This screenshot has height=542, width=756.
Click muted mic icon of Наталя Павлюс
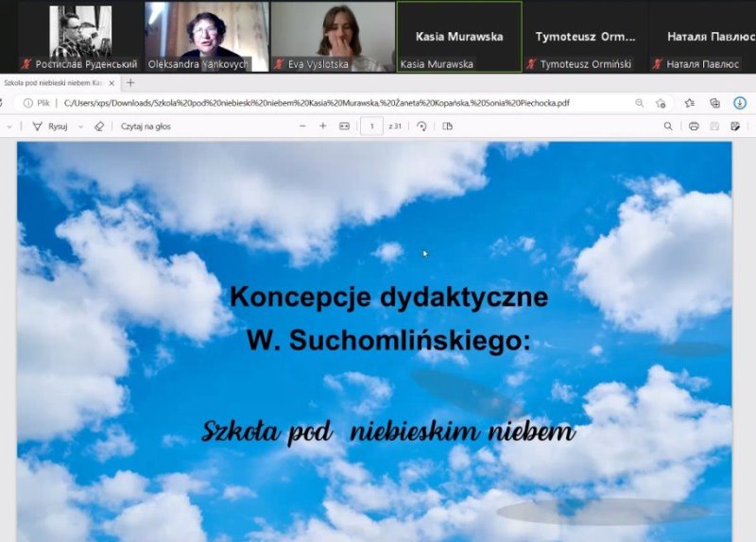pos(658,64)
